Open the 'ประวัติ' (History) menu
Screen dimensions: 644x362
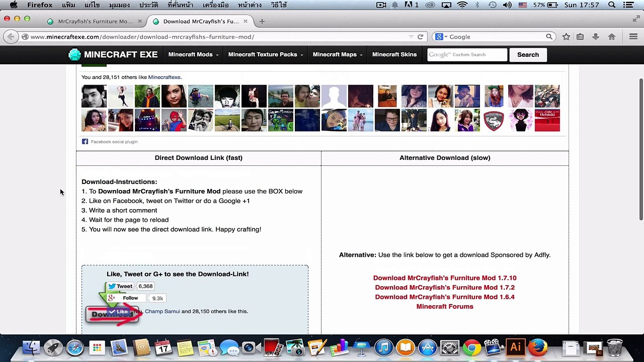click(149, 5)
